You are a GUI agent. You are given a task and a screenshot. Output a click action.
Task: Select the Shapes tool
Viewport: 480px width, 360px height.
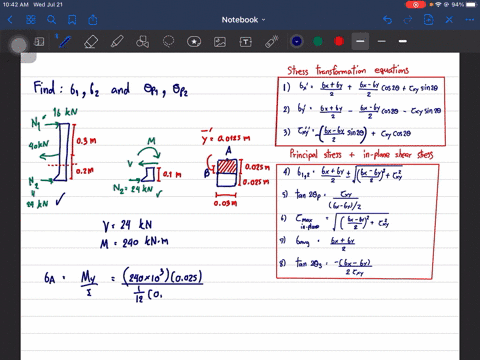[x=142, y=42]
